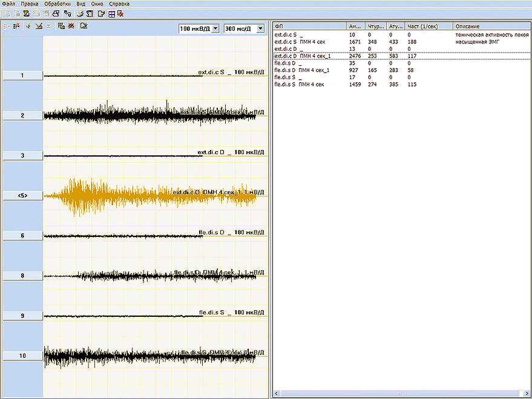The width and height of the screenshot is (532, 399).
Task: Select trace channel button 1
Action: point(23,76)
